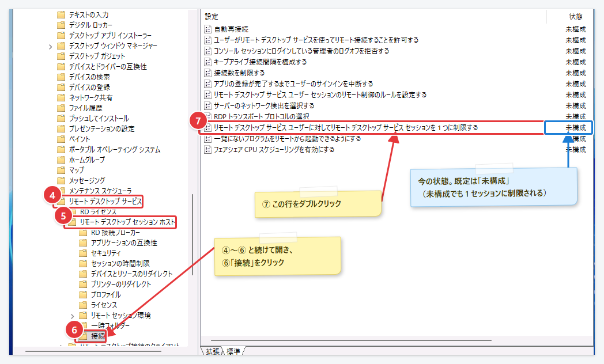The image size is (604, 364).
Task: Click the folder icon beside セキュリティ
Action: coord(83,253)
